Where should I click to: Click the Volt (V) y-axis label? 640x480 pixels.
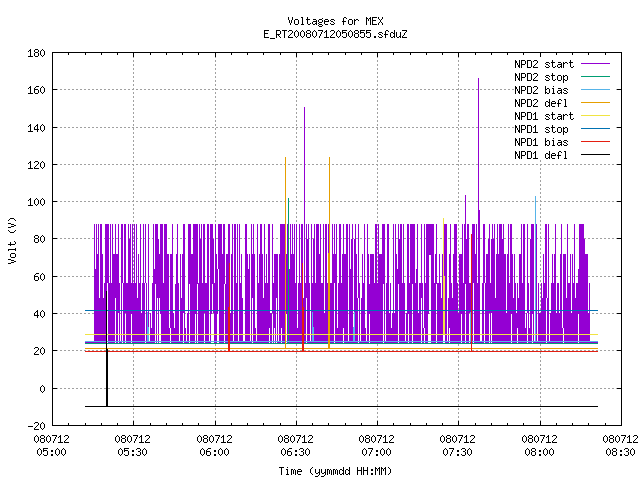(x=13, y=240)
